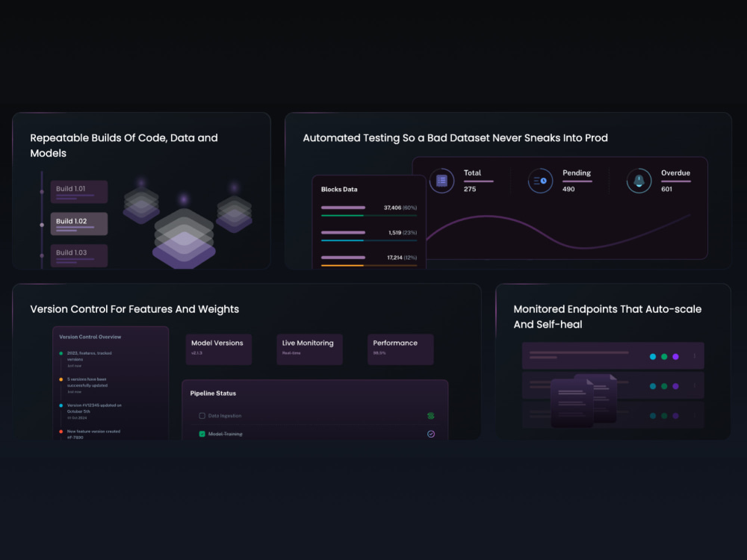Click the Real-time label under Live Monitoring
The width and height of the screenshot is (747, 560).
(x=291, y=353)
